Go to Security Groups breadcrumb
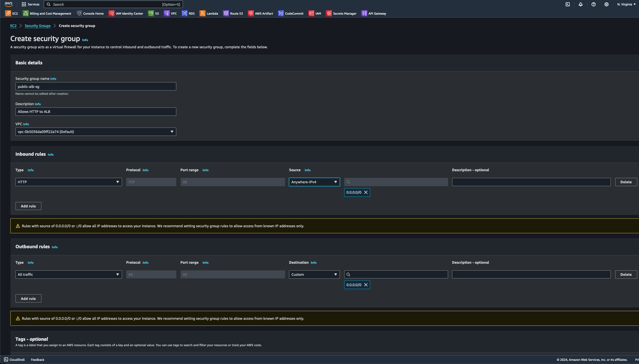Viewport: 639px width, 364px height. click(x=38, y=26)
